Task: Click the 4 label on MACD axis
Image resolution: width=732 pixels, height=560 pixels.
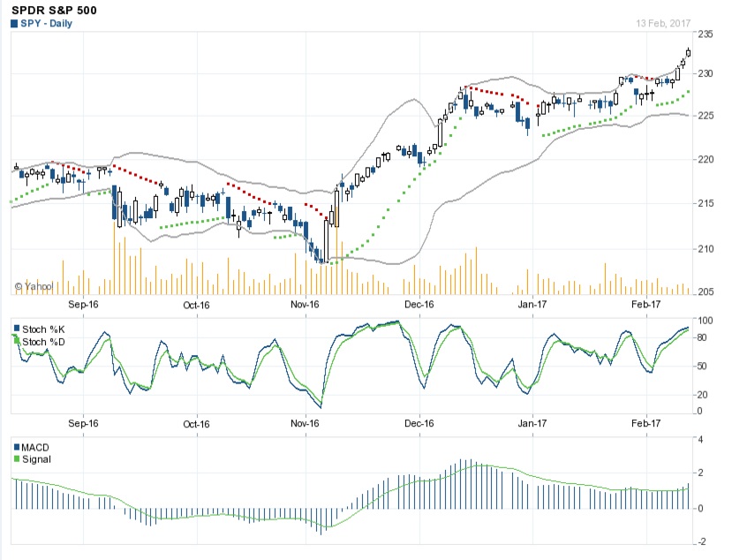Action: [x=700, y=440]
